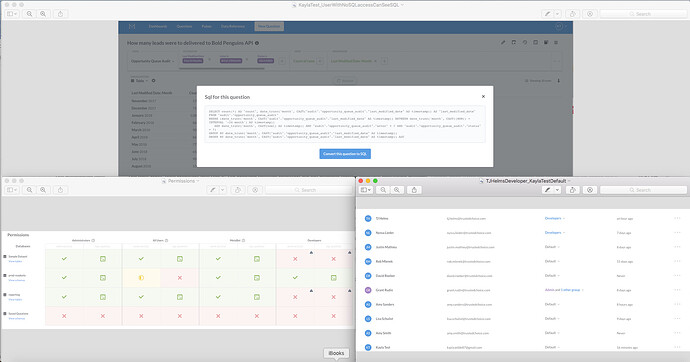The height and width of the screenshot is (362, 690).
Task: Open the Pulses tab in Metabase header
Action: 207,26
